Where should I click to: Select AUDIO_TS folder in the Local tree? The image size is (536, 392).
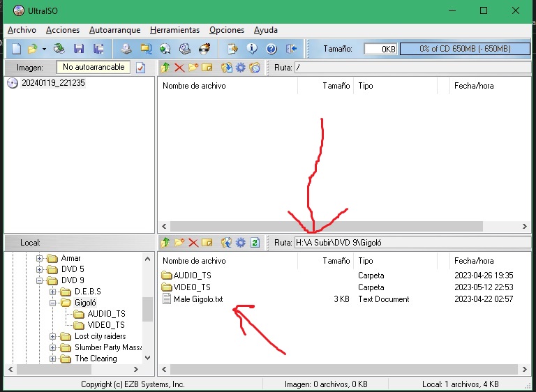point(106,314)
